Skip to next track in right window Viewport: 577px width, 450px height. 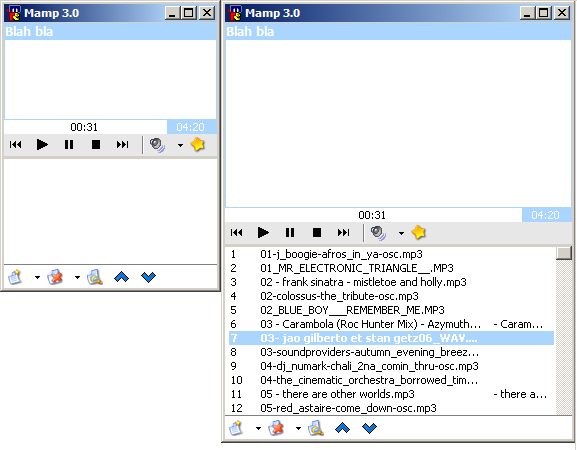[x=344, y=233]
